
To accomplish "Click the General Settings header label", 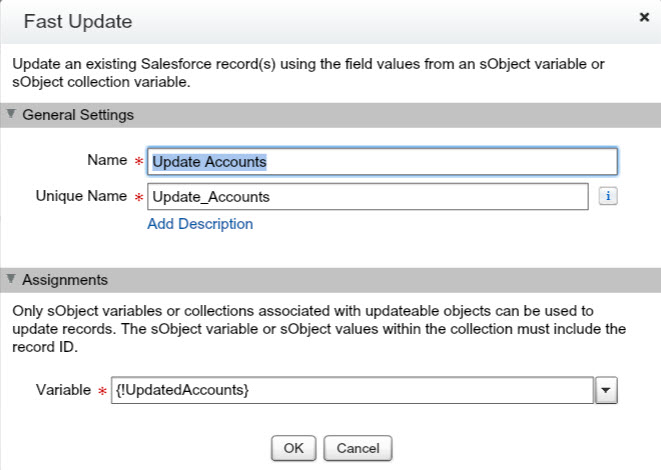I will click(x=77, y=115).
